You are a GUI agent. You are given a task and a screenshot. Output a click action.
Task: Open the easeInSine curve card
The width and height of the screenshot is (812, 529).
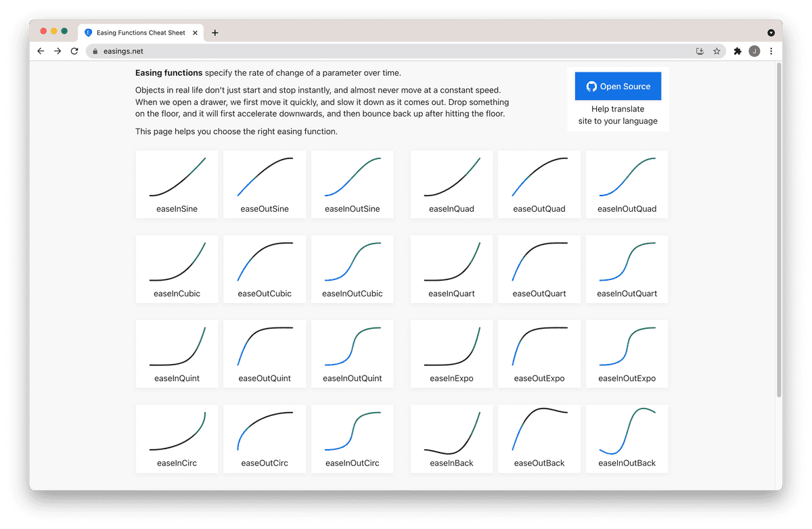tap(177, 184)
